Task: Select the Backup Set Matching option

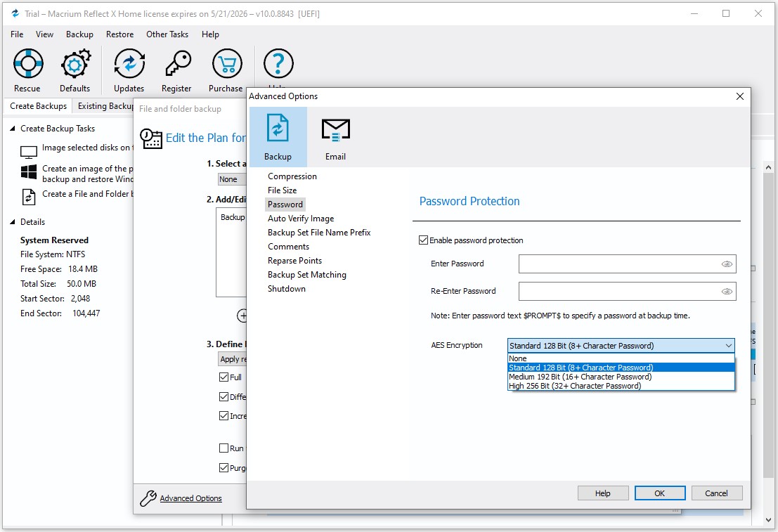Action: tap(307, 275)
